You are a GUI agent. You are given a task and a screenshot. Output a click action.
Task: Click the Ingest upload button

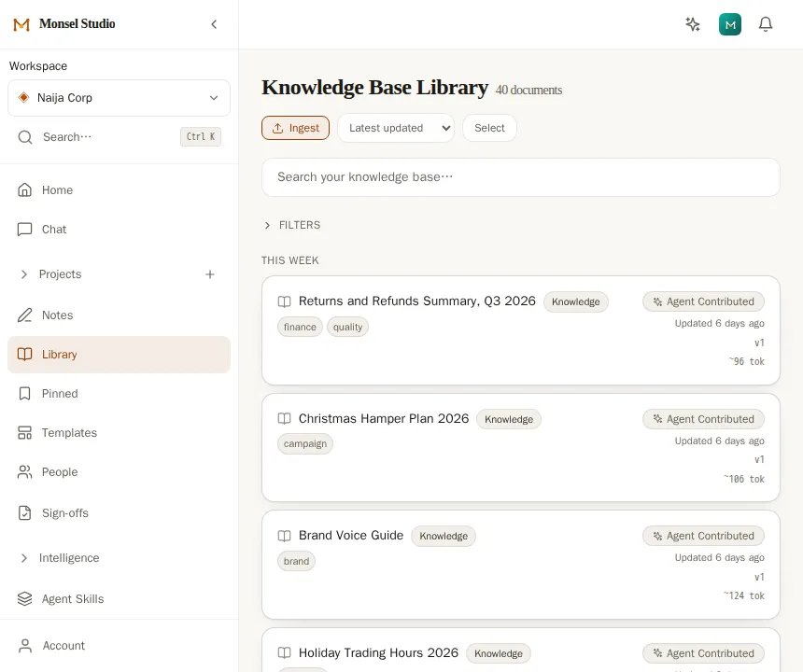click(x=295, y=128)
